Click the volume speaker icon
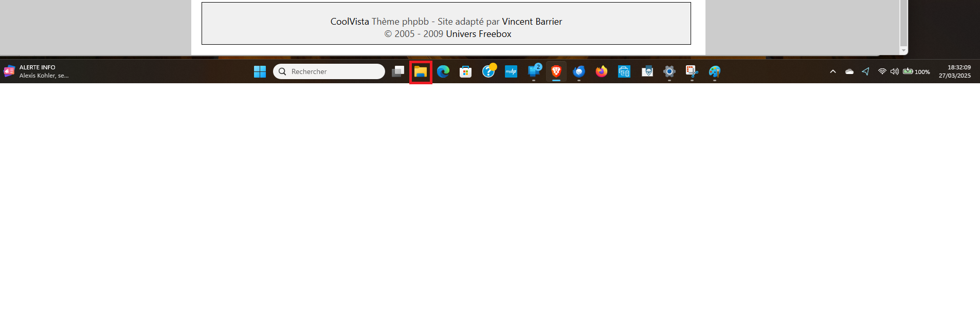980x333 pixels. [x=895, y=71]
